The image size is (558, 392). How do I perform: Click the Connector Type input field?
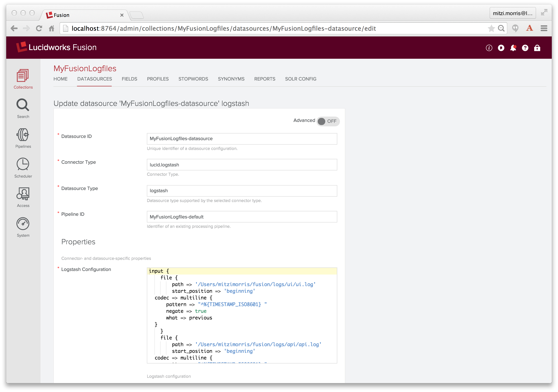click(242, 165)
